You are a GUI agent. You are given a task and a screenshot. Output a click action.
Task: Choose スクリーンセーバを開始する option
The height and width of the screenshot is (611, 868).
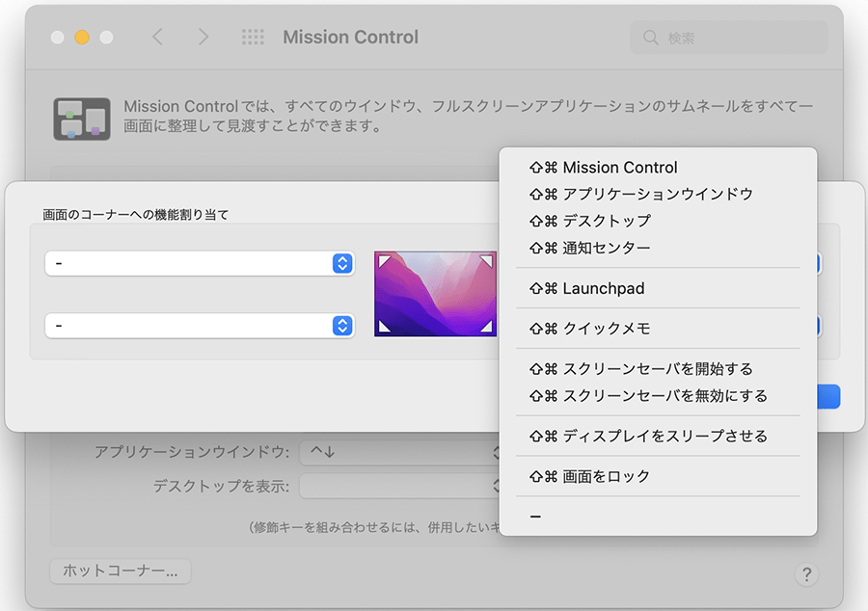point(658,369)
